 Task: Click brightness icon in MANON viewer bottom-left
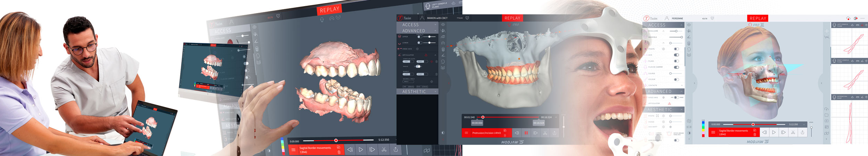(443, 133)
